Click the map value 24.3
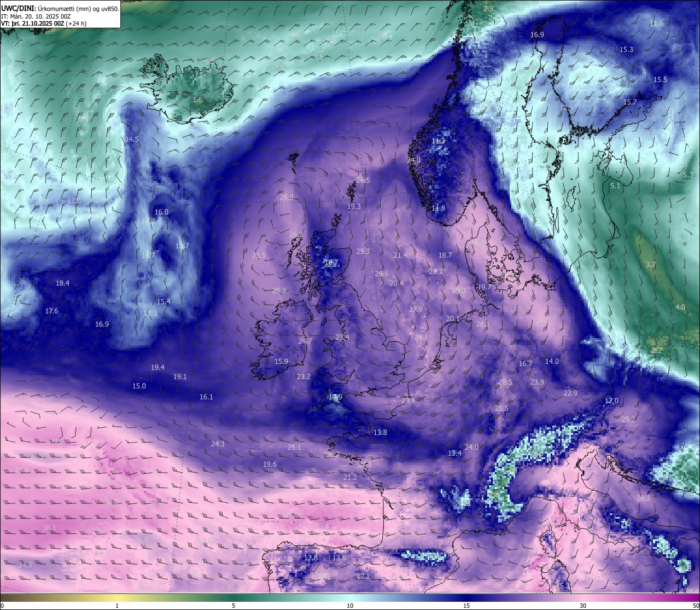Screen dimensions: 700x610 [218, 444]
